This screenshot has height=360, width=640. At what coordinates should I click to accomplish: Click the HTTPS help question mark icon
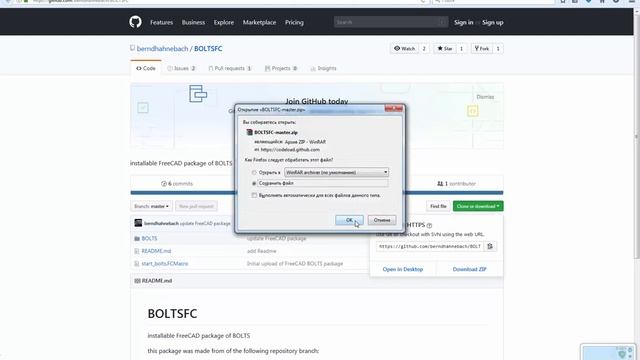pyautogui.click(x=429, y=225)
